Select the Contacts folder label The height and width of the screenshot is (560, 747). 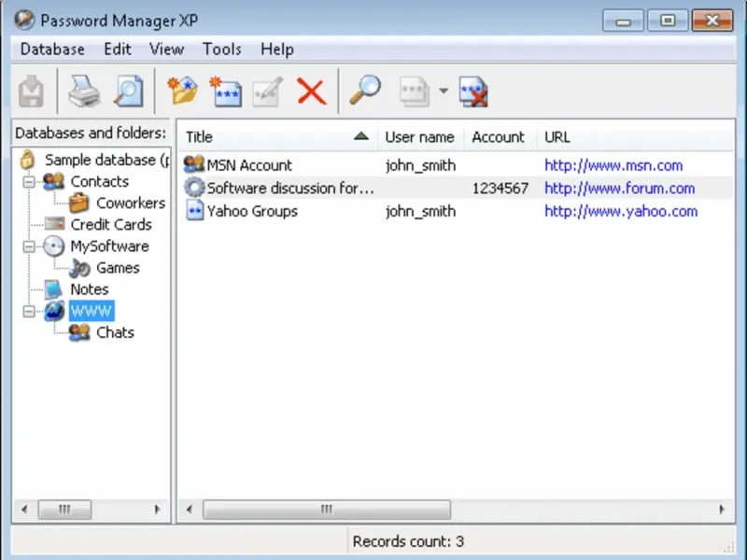click(x=100, y=181)
